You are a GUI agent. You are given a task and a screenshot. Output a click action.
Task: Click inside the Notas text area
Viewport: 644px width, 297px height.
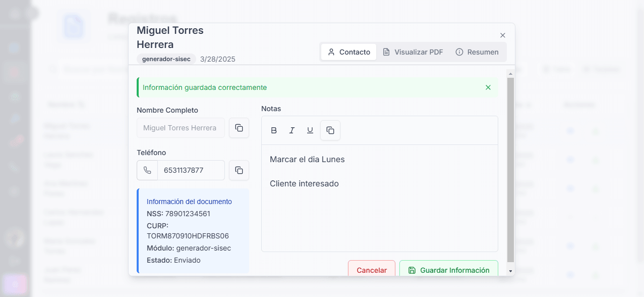[379, 198]
